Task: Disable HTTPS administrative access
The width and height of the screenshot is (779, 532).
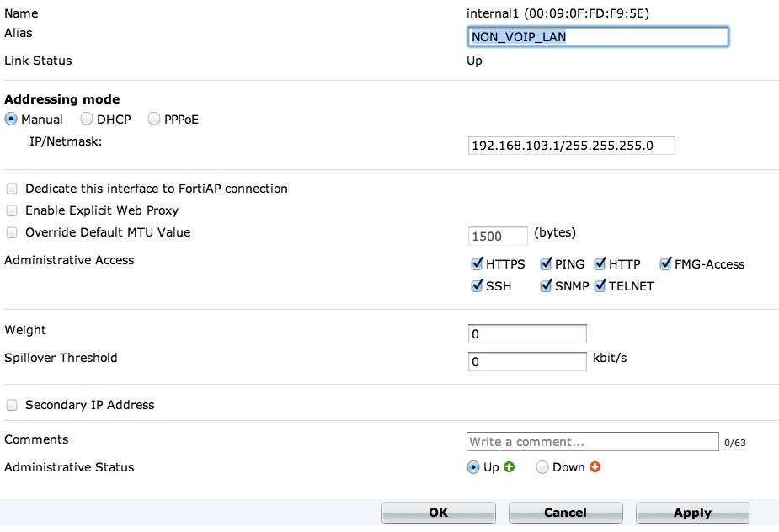Action: 477,264
